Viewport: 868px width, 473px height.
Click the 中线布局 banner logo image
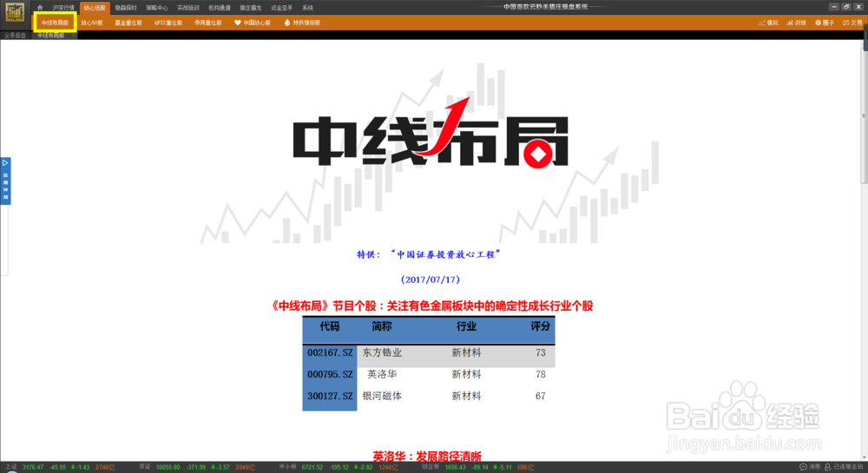click(431, 133)
